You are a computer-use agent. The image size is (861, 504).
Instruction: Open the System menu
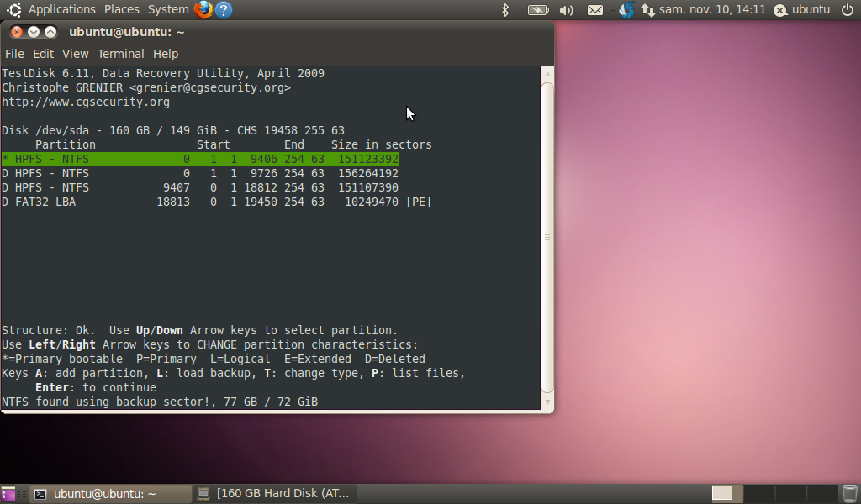[168, 9]
